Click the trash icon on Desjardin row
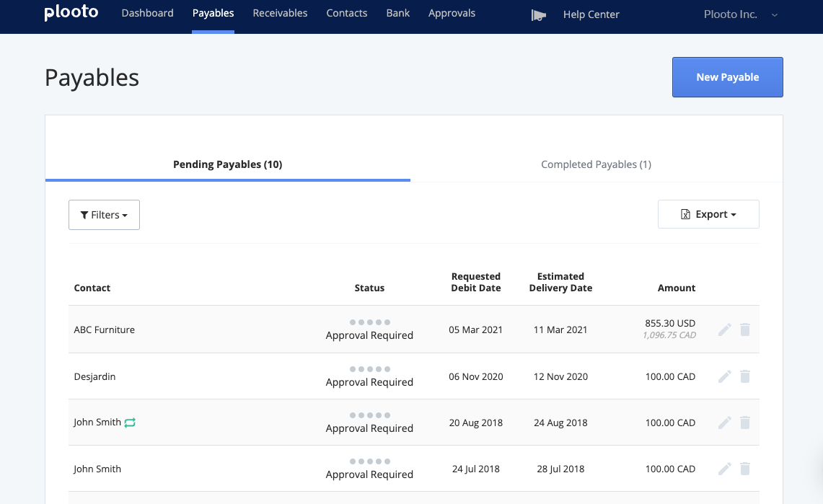This screenshot has height=504, width=823. [745, 376]
